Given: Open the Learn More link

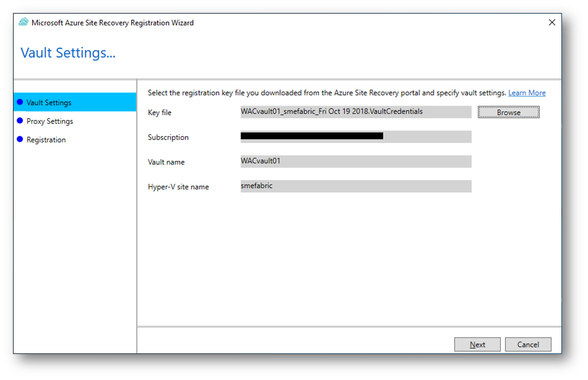Looking at the screenshot, I should (527, 93).
